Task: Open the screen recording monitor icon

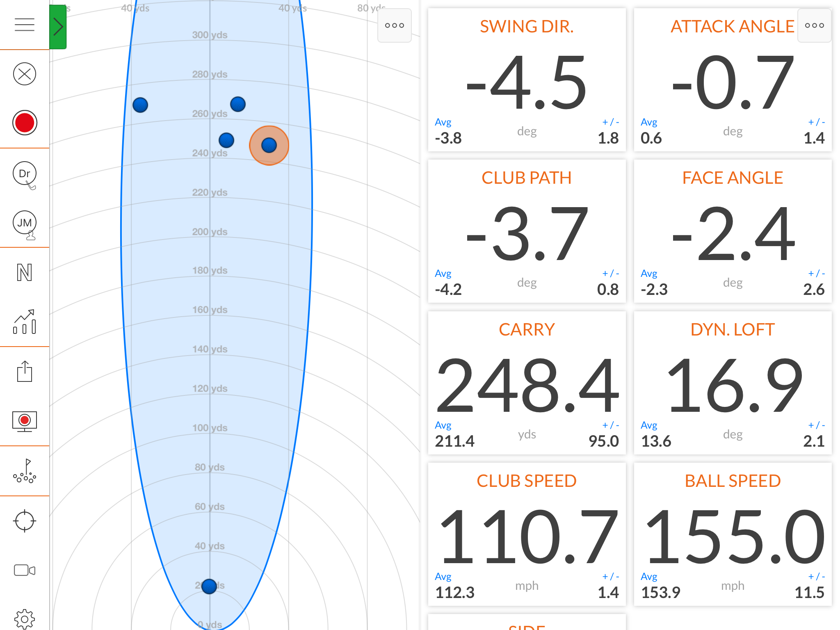Action: (25, 421)
